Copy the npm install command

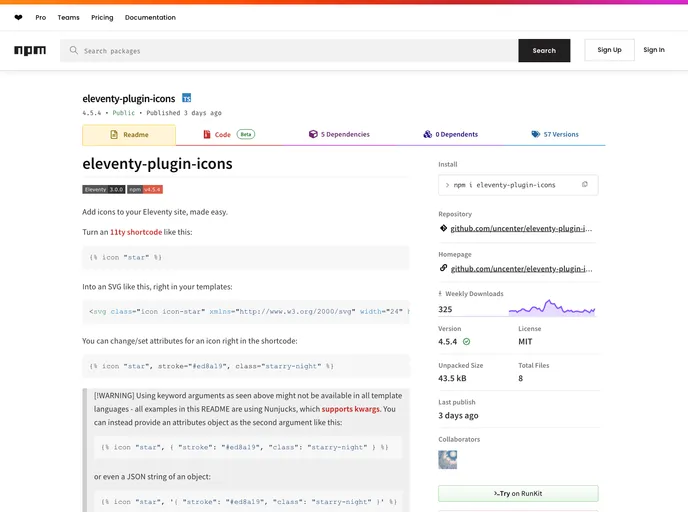[584, 185]
